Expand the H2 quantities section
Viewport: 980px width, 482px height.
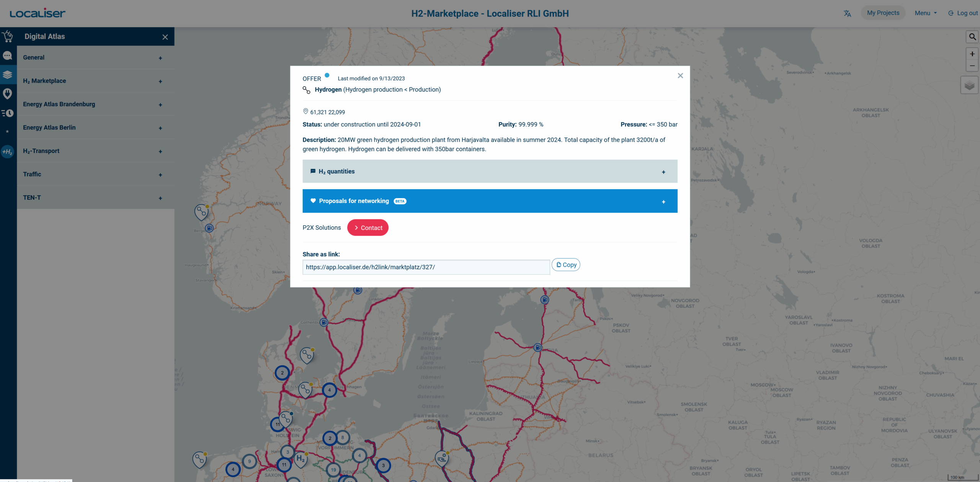(490, 171)
